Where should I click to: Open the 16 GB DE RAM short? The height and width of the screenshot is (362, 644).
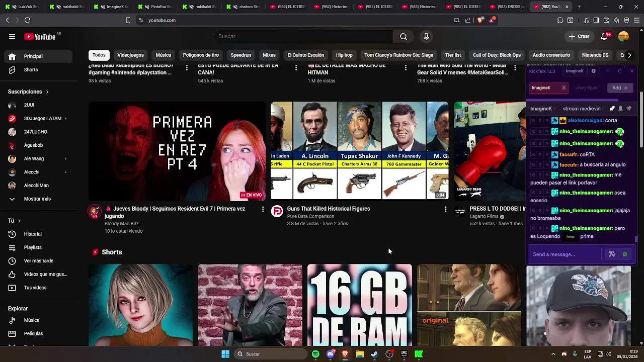[360, 305]
